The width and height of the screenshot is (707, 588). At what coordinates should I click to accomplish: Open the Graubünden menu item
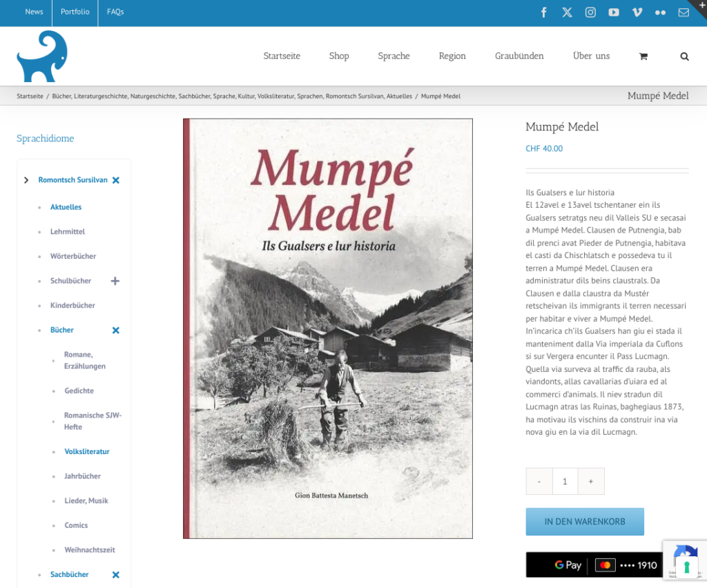(x=519, y=56)
